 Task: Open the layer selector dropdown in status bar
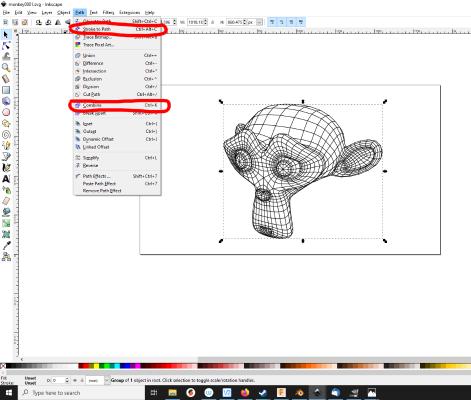pyautogui.click(x=107, y=380)
